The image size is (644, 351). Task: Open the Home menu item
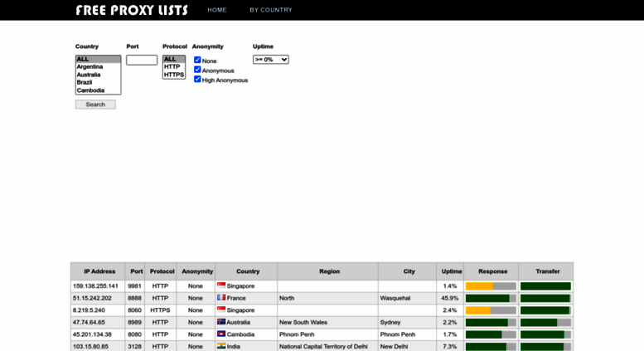click(x=217, y=10)
